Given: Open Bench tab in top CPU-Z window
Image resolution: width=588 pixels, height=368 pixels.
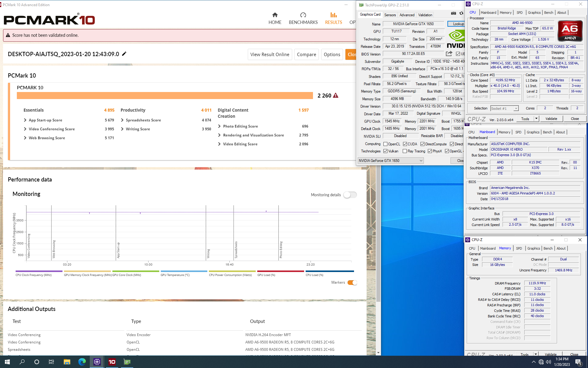Looking at the screenshot, I should 548,13.
